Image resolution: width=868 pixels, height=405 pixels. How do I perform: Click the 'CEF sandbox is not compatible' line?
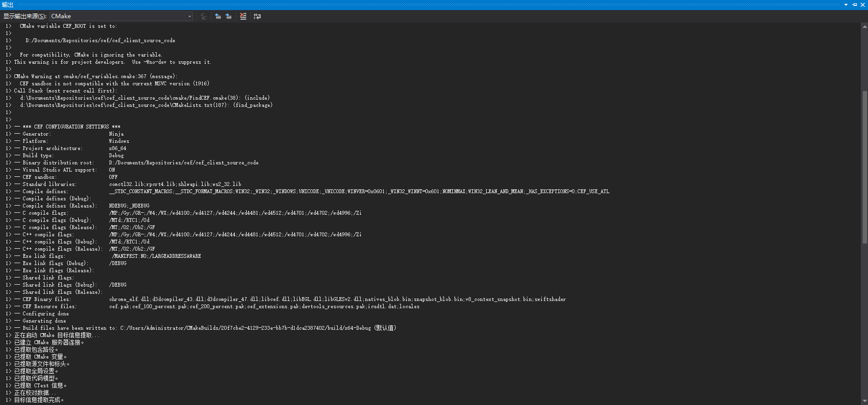(x=114, y=84)
